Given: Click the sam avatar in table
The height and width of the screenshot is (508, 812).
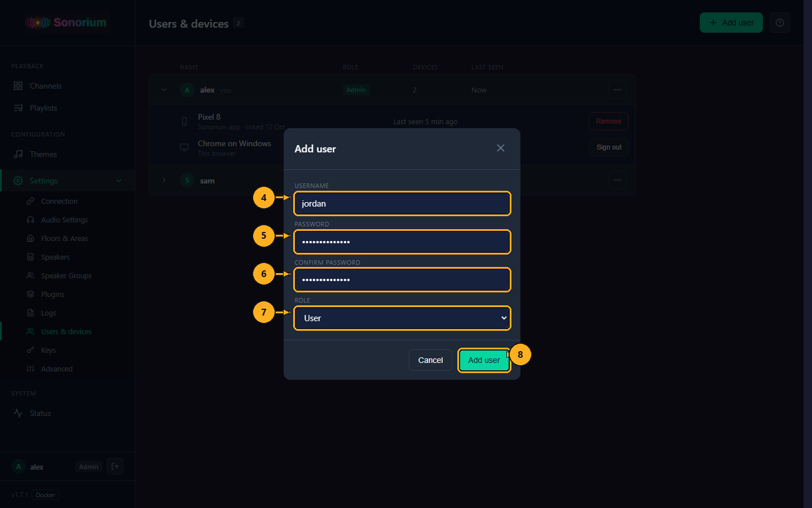Looking at the screenshot, I should pos(187,181).
